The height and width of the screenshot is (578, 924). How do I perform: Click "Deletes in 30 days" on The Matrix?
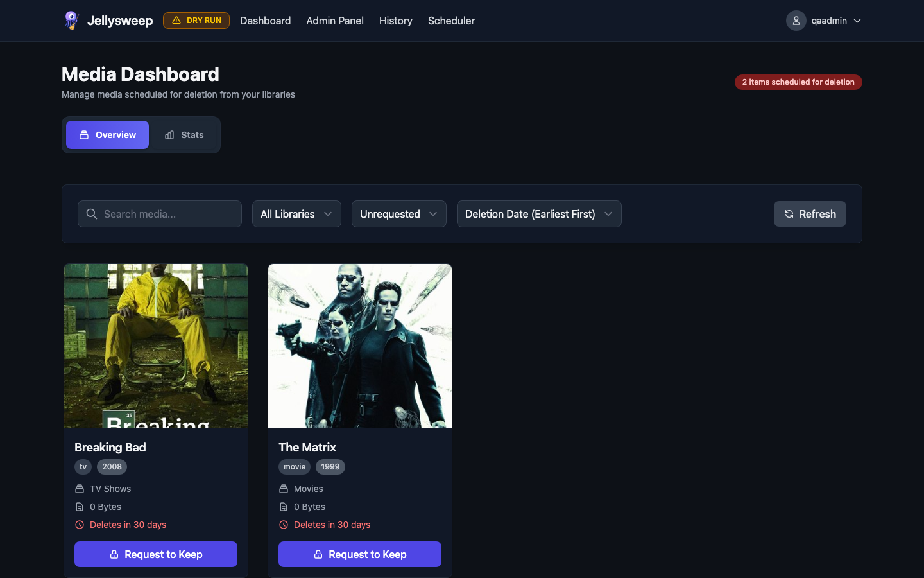(332, 525)
